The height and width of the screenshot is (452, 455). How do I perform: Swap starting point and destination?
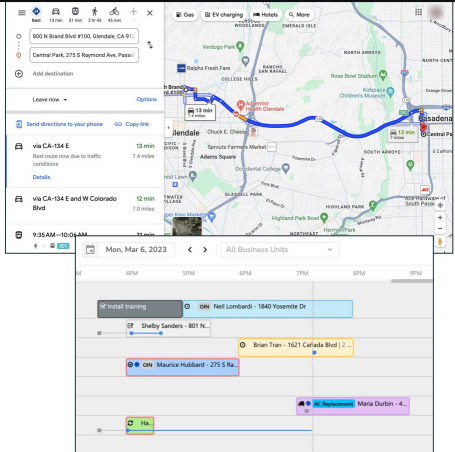tap(150, 45)
